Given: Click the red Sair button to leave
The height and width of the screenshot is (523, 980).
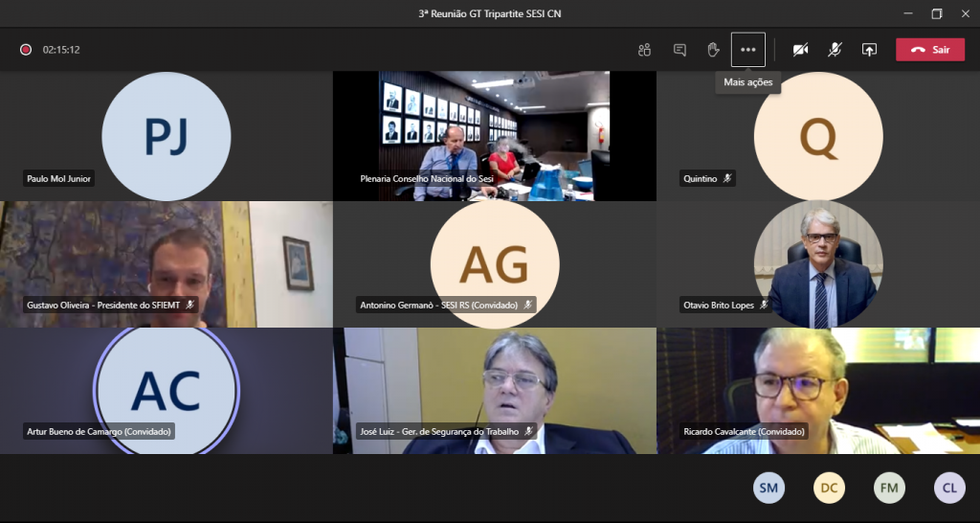Looking at the screenshot, I should coord(930,50).
